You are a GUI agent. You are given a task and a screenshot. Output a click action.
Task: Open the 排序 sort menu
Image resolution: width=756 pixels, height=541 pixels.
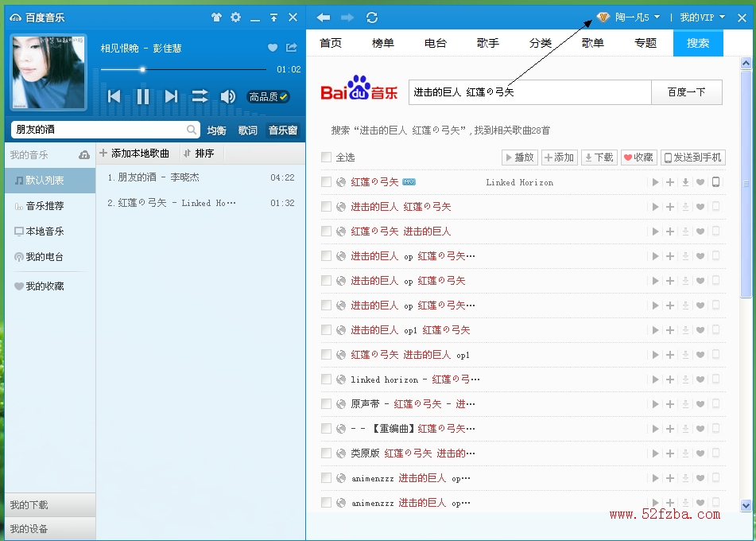[x=199, y=154]
